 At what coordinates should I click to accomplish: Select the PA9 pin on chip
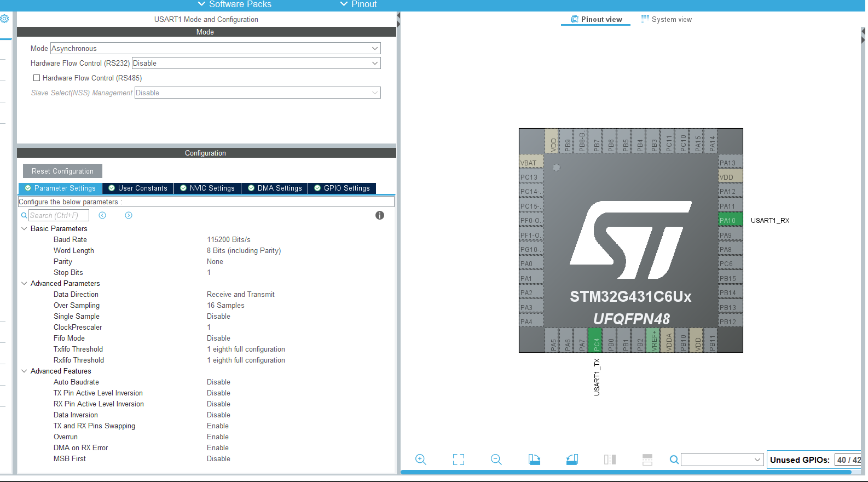click(x=730, y=235)
